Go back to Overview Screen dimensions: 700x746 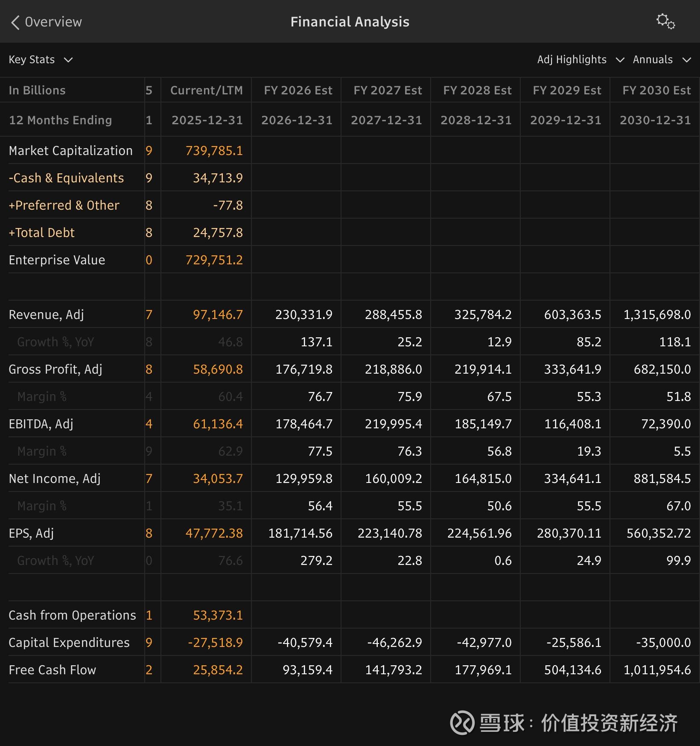pyautogui.click(x=53, y=22)
